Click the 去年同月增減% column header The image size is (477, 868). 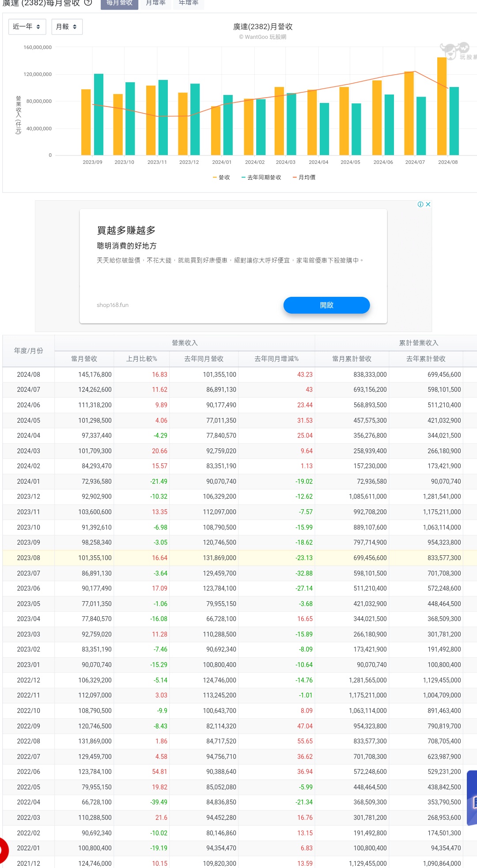pyautogui.click(x=276, y=359)
